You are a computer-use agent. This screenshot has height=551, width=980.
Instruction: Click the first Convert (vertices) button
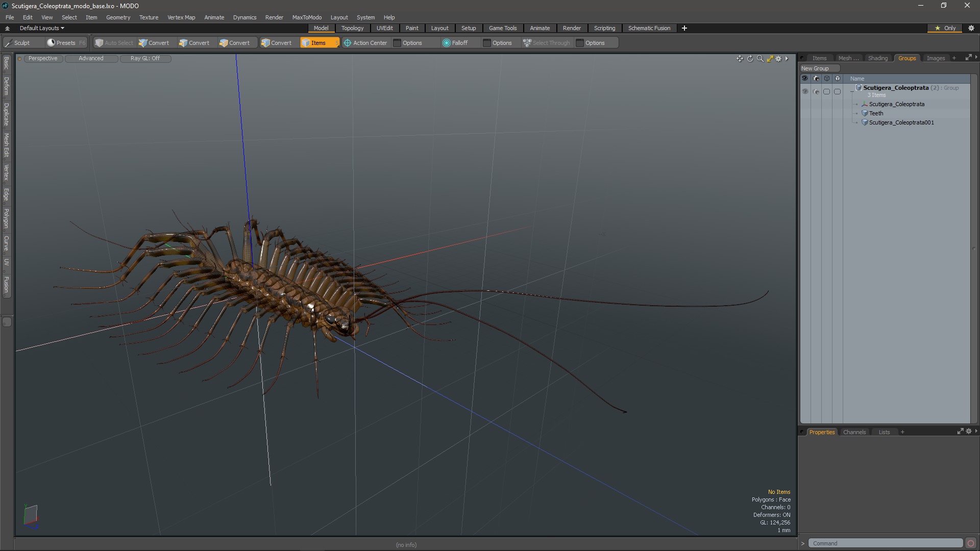(154, 43)
